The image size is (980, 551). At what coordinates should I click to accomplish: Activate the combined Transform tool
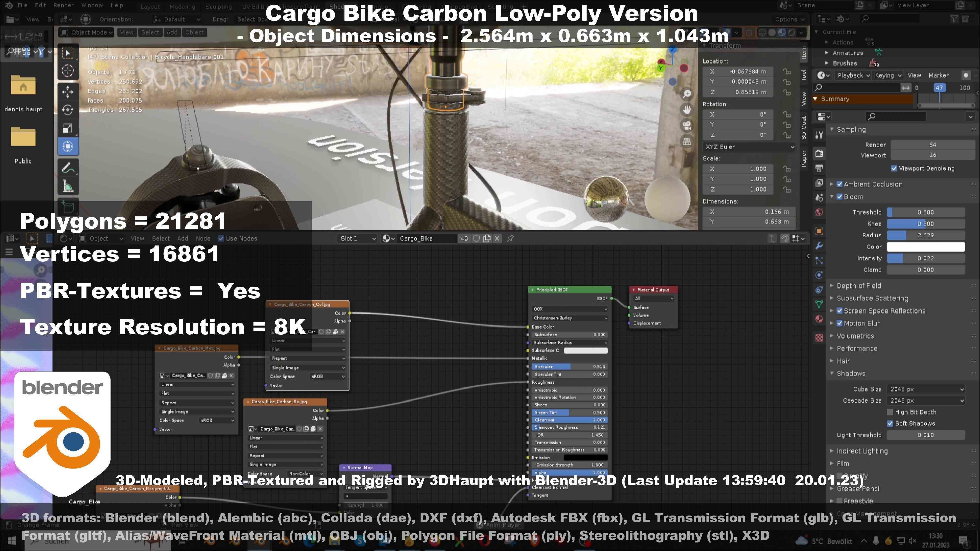68,146
